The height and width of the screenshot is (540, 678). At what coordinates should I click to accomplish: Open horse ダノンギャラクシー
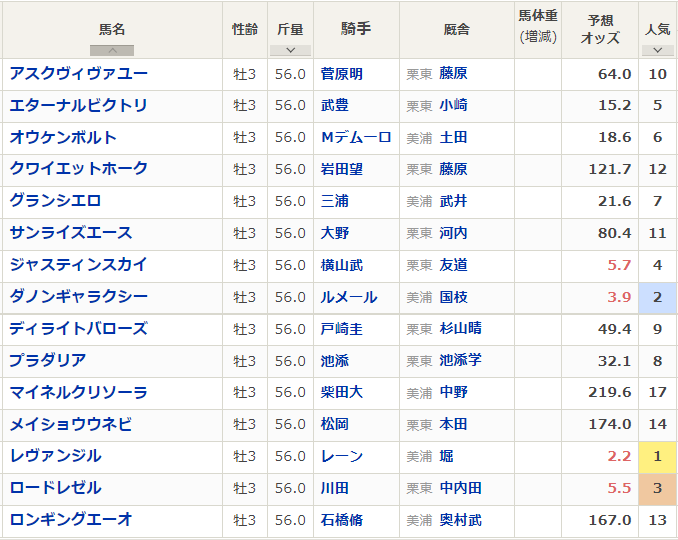pyautogui.click(x=79, y=297)
